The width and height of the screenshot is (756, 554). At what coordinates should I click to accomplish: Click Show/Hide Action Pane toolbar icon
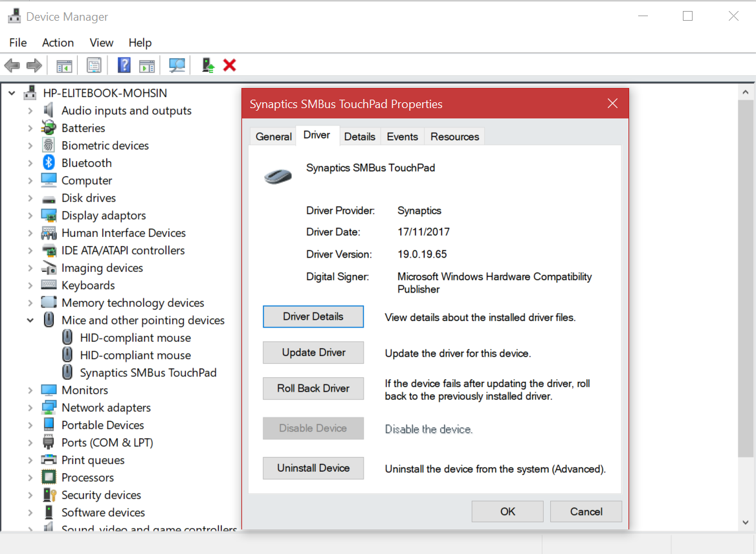tap(147, 65)
